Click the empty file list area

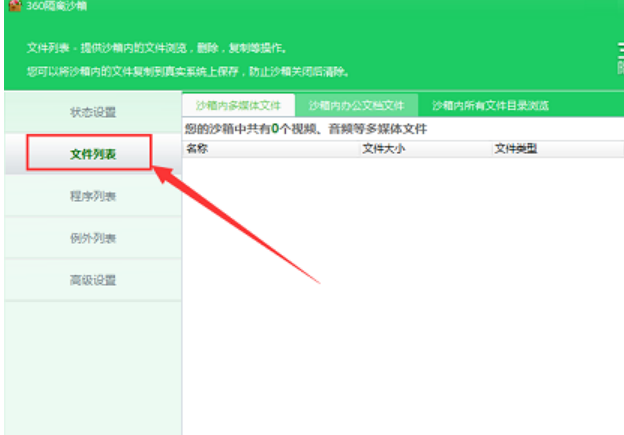coord(400,300)
